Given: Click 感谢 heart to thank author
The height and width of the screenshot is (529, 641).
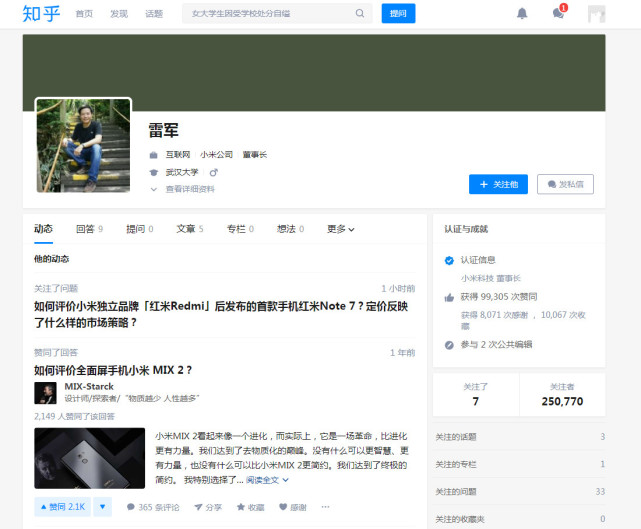Looking at the screenshot, I should [293, 507].
